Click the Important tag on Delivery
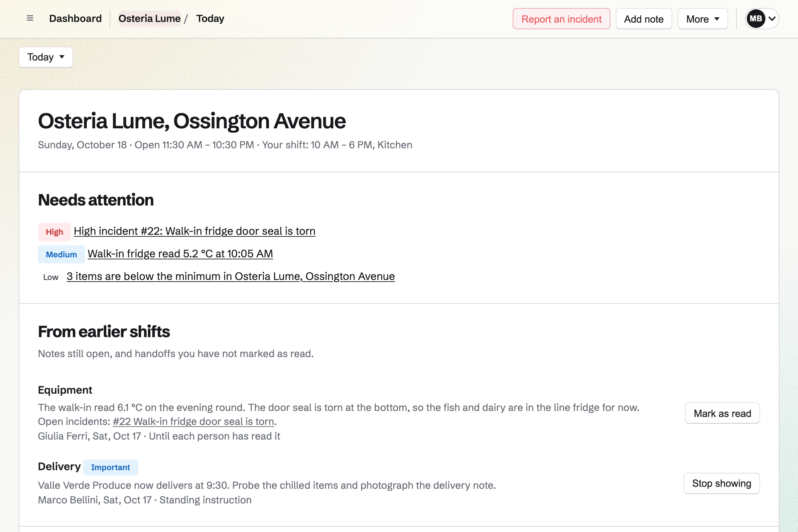This screenshot has height=532, width=798. [111, 467]
